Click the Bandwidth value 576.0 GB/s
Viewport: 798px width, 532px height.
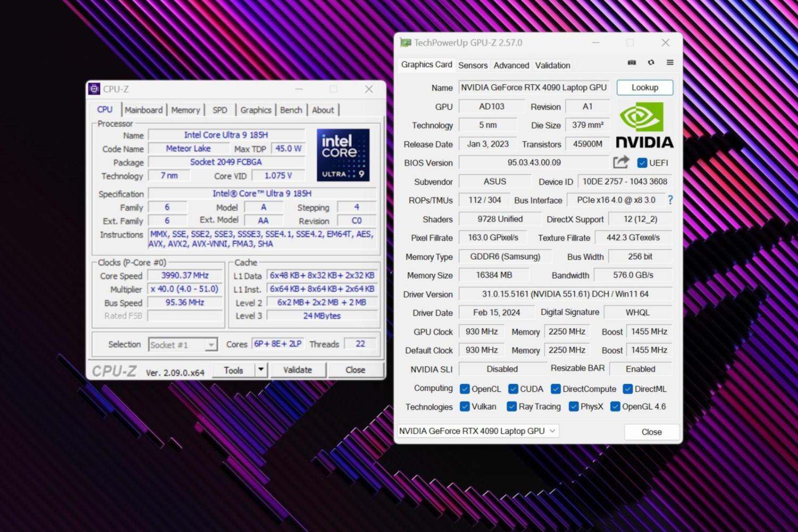point(633,275)
